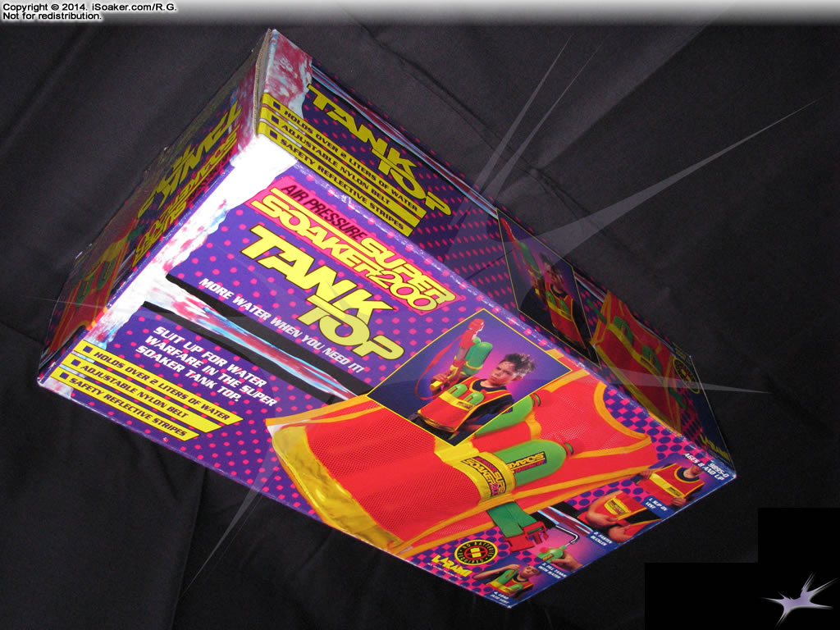Click front panel bullet "HOLDS OVER 2 LITERS OF WATER"
The height and width of the screenshot is (630, 840).
click(x=160, y=382)
